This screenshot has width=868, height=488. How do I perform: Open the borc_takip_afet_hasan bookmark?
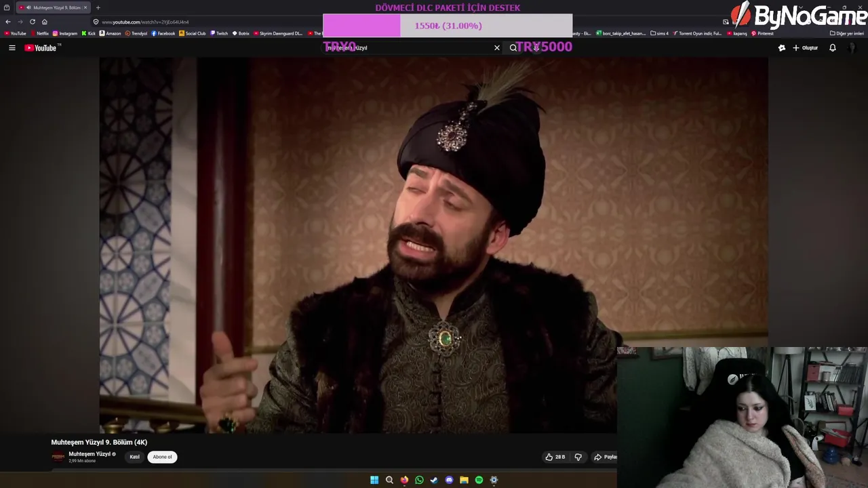pos(621,33)
